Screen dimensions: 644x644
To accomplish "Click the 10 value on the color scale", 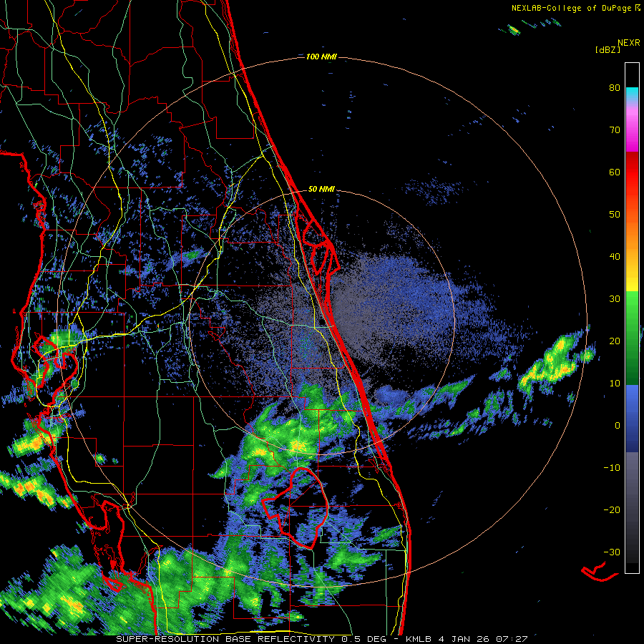I will point(615,384).
